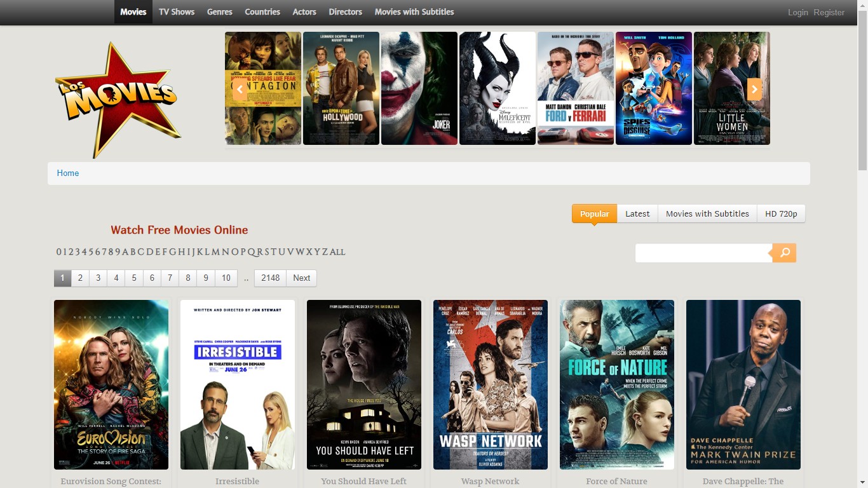Screen dimensions: 868x488
Task: Show ALL movies in alphabet filter
Action: tap(337, 252)
